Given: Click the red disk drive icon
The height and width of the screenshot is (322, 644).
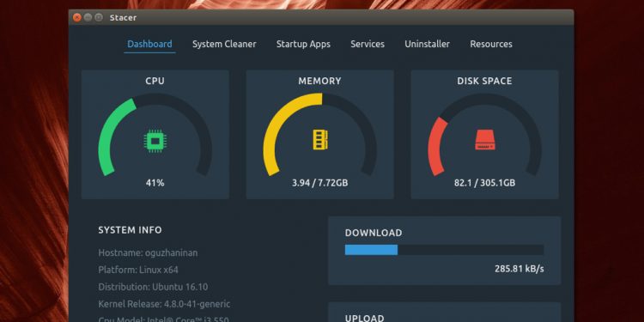Looking at the screenshot, I should click(485, 140).
